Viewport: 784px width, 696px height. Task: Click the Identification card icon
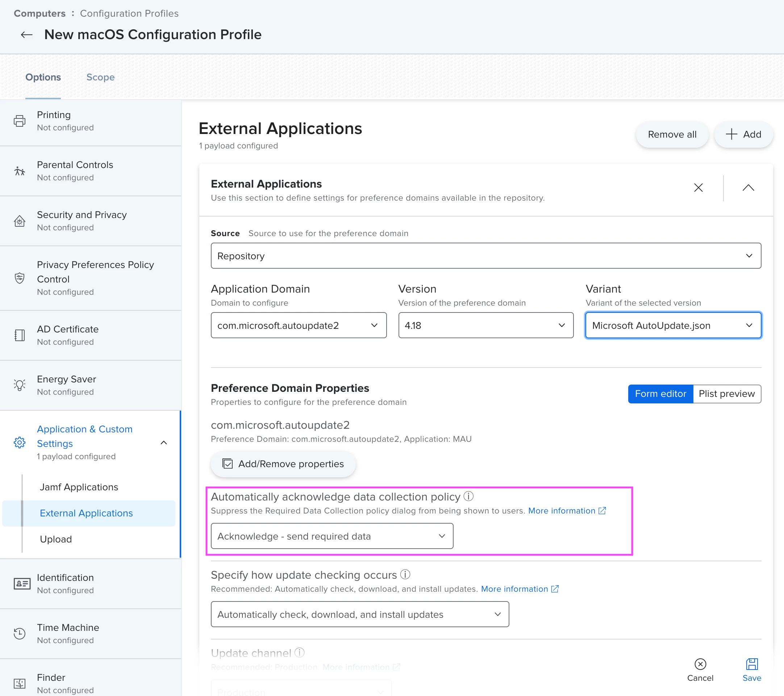(x=22, y=584)
